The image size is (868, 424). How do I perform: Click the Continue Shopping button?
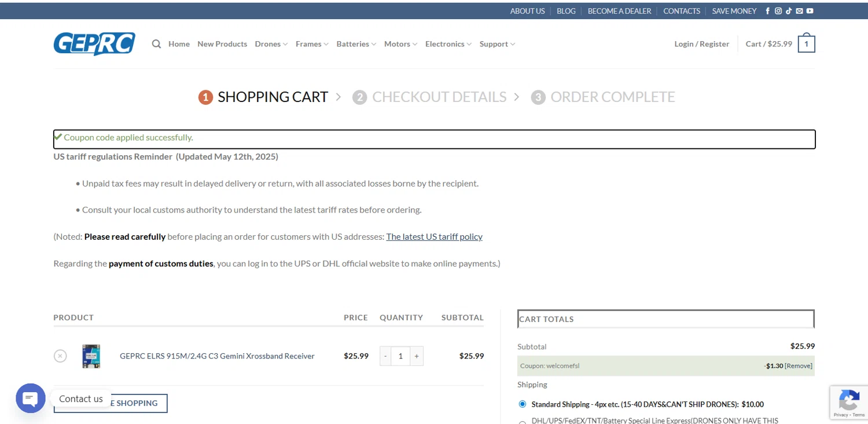[x=111, y=403]
